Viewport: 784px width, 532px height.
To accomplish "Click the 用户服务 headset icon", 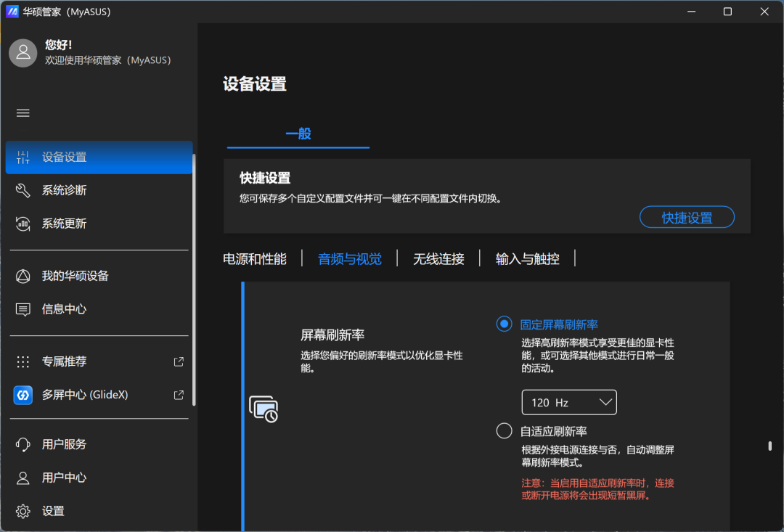I will click(x=23, y=444).
